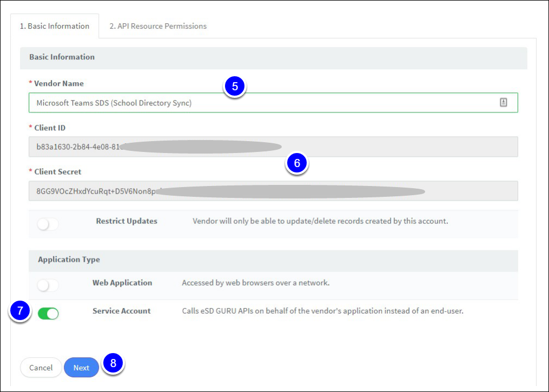Click the Vendor Name input field

click(x=273, y=103)
